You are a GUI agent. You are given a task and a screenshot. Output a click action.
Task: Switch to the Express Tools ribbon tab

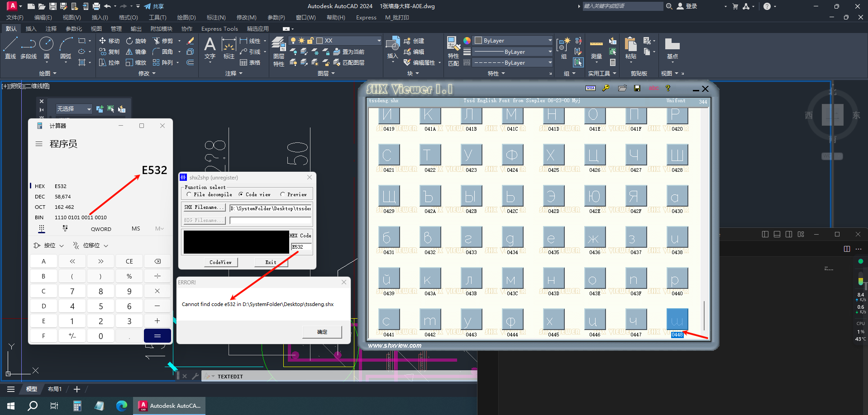click(x=219, y=28)
